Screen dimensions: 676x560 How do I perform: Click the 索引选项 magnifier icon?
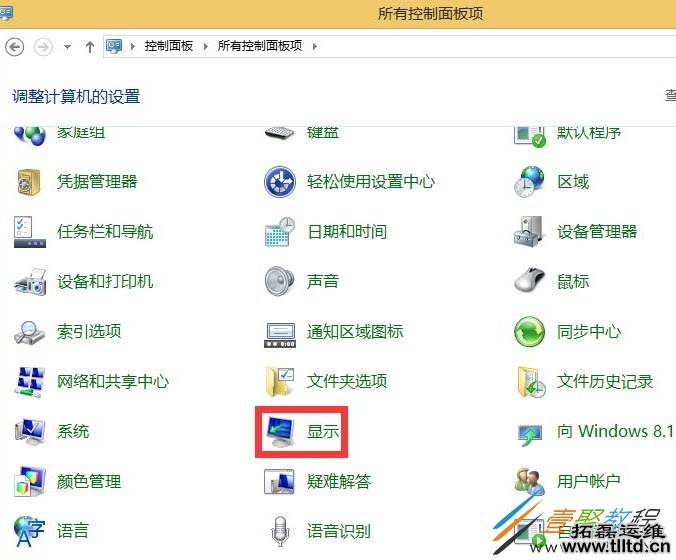(x=29, y=332)
